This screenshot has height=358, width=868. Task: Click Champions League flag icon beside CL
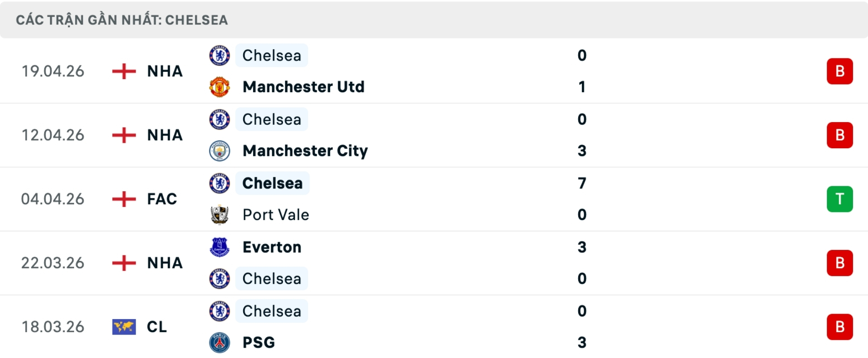click(124, 327)
